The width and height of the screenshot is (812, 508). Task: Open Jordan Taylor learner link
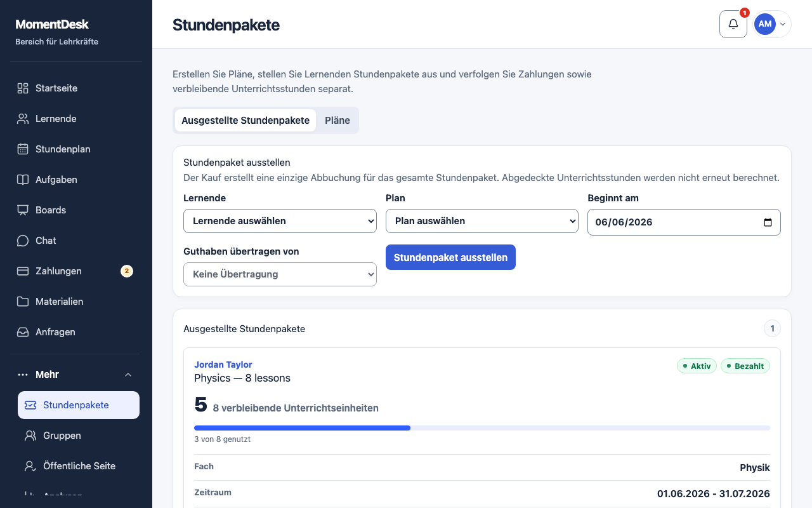tap(223, 364)
